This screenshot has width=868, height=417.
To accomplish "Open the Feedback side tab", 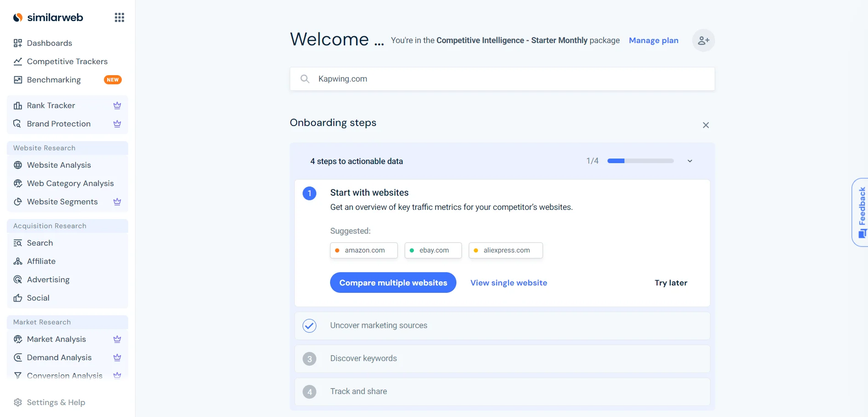I will pyautogui.click(x=861, y=212).
